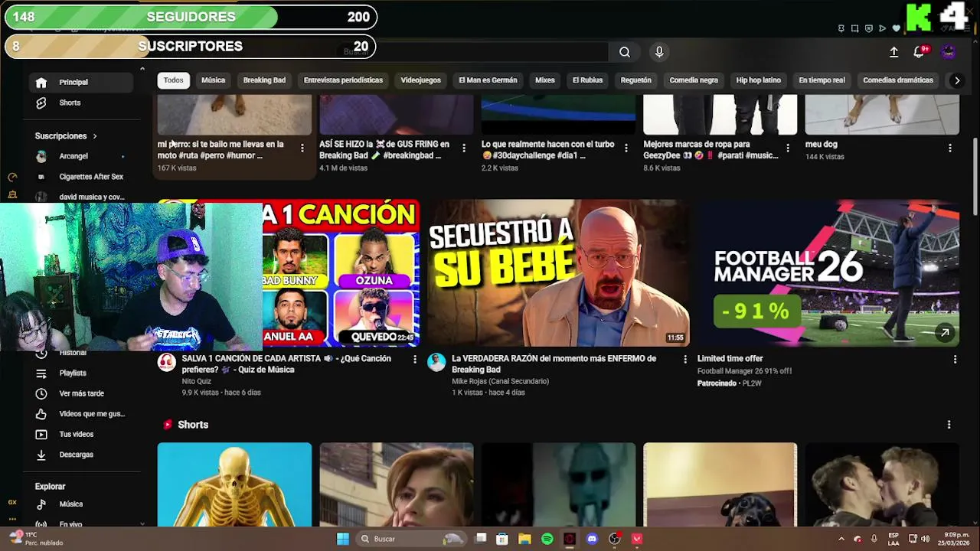
Task: Show hidden system tray icons
Action: pyautogui.click(x=841, y=539)
